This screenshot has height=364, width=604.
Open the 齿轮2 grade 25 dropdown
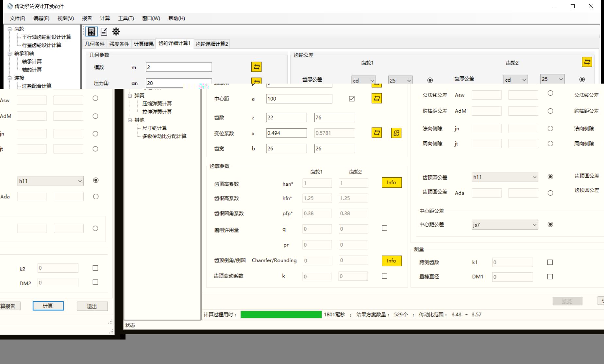coord(552,79)
